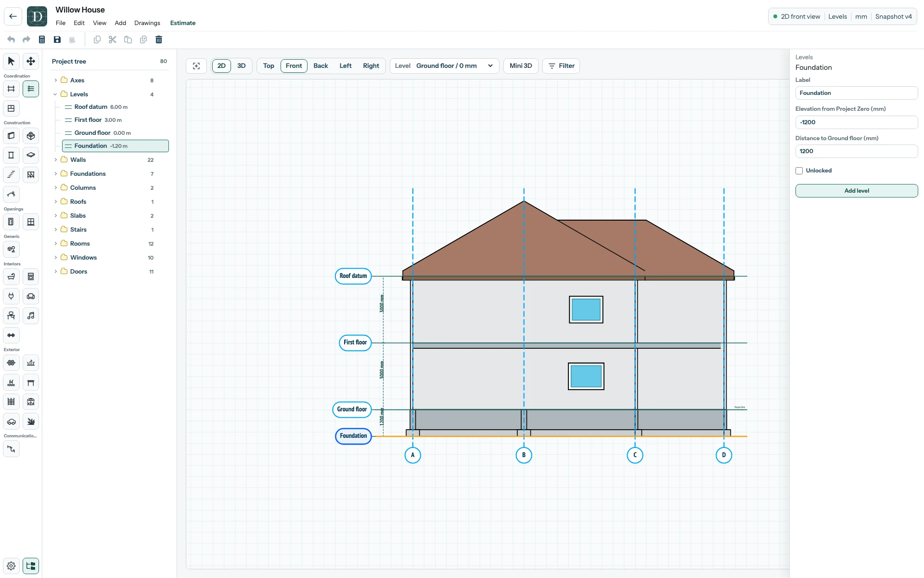
Task: Open the Level Ground floor dropdown
Action: [x=444, y=66]
